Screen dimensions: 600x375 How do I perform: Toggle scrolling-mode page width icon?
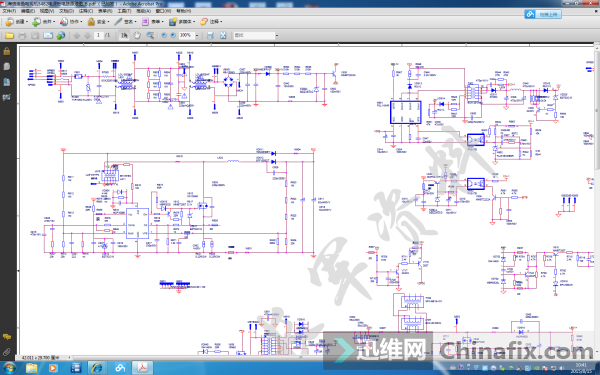pyautogui.click(x=210, y=36)
